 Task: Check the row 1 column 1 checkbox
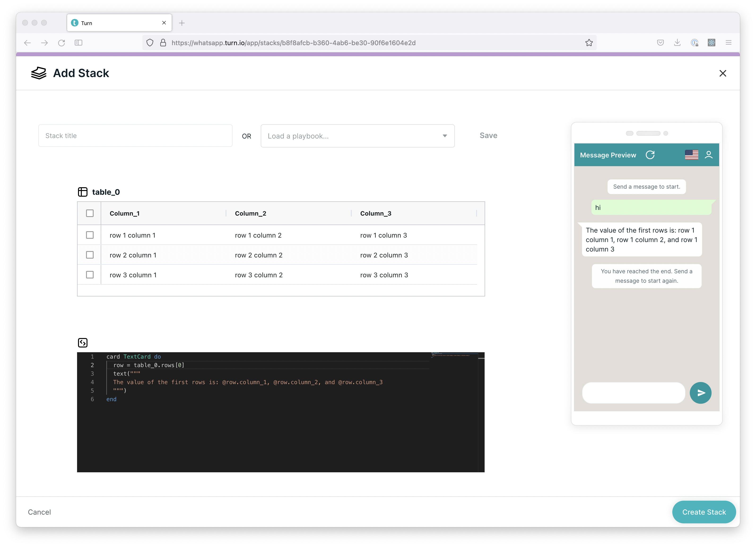pyautogui.click(x=90, y=235)
